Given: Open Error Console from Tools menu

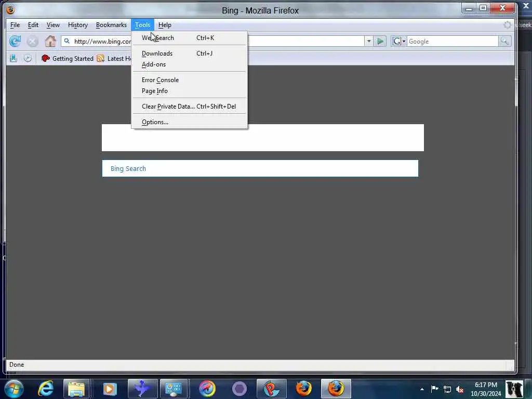Looking at the screenshot, I should click(189, 80).
